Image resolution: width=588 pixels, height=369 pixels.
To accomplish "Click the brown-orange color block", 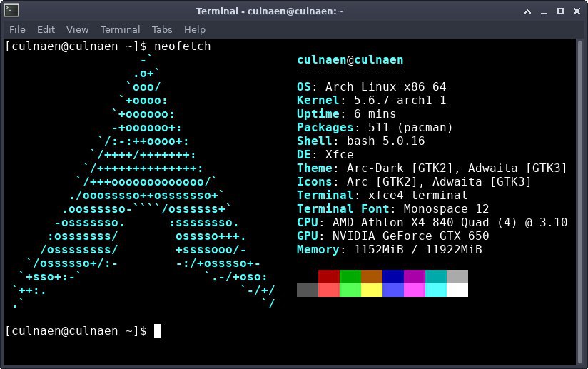I will click(372, 276).
